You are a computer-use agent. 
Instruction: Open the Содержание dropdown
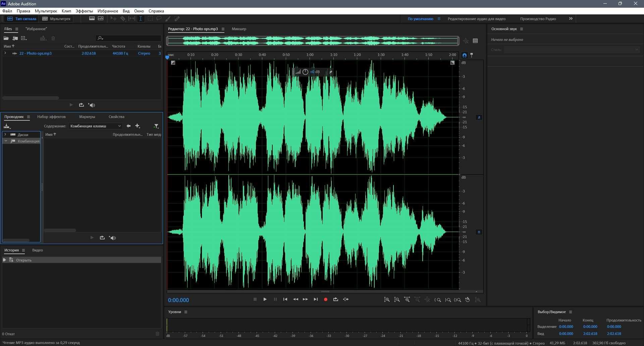[96, 126]
